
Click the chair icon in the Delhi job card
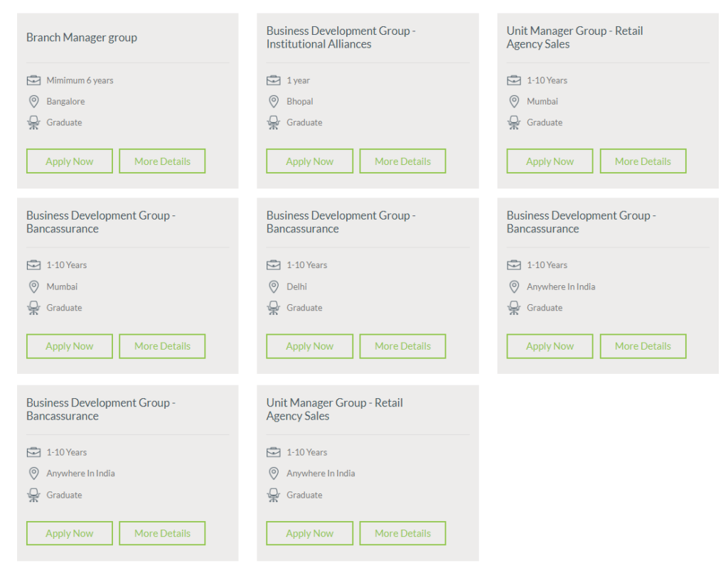tap(274, 308)
